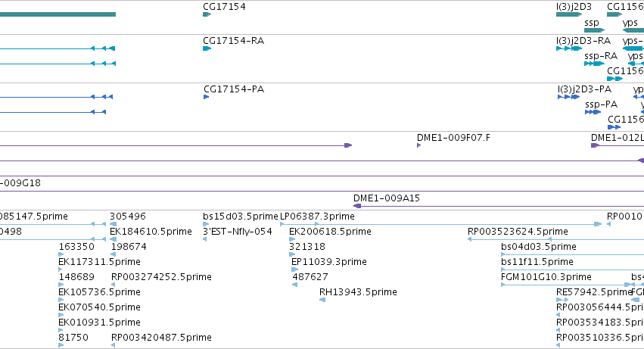
Task: Click the EK200618.5prime EST label
Action: coord(330,232)
